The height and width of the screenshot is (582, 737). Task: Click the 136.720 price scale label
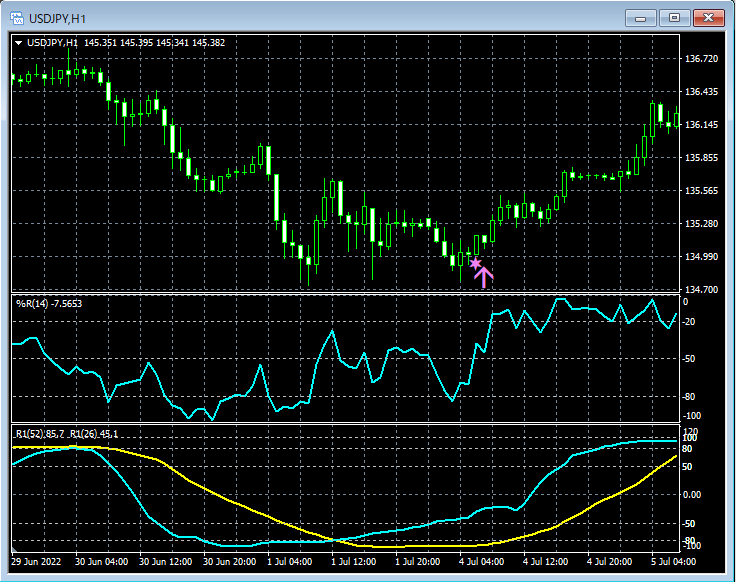(701, 59)
